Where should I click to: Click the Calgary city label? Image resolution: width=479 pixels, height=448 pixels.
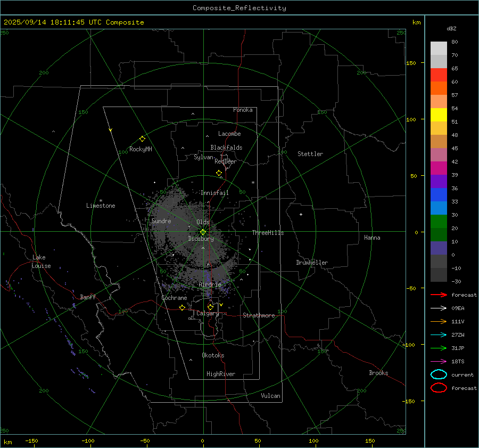pos(208,313)
